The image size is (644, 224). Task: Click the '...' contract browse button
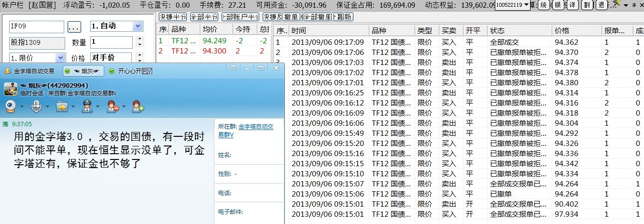tap(74, 26)
